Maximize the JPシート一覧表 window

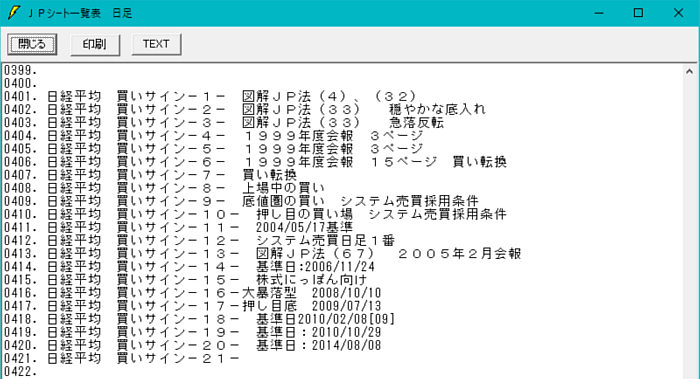click(638, 13)
